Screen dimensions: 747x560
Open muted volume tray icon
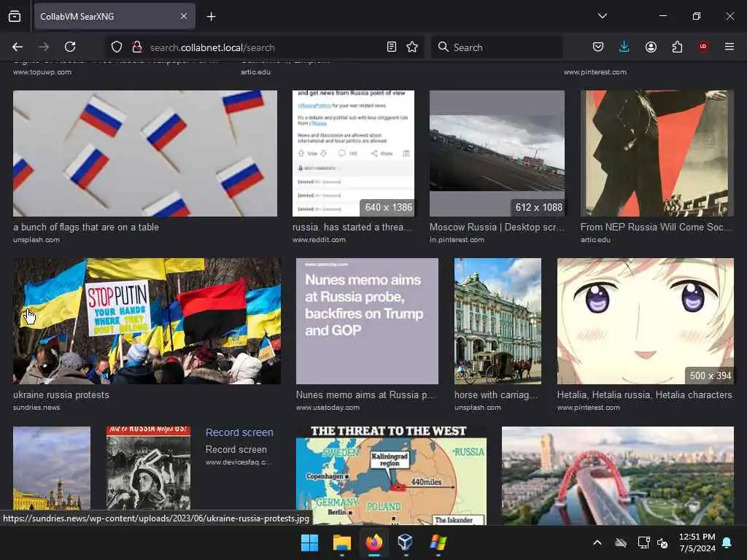click(x=662, y=542)
